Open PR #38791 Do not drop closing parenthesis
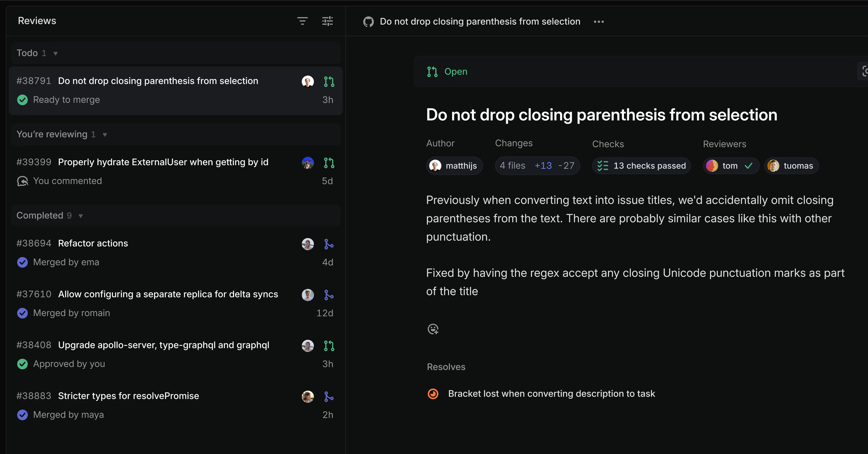The height and width of the screenshot is (454, 868). (176, 91)
